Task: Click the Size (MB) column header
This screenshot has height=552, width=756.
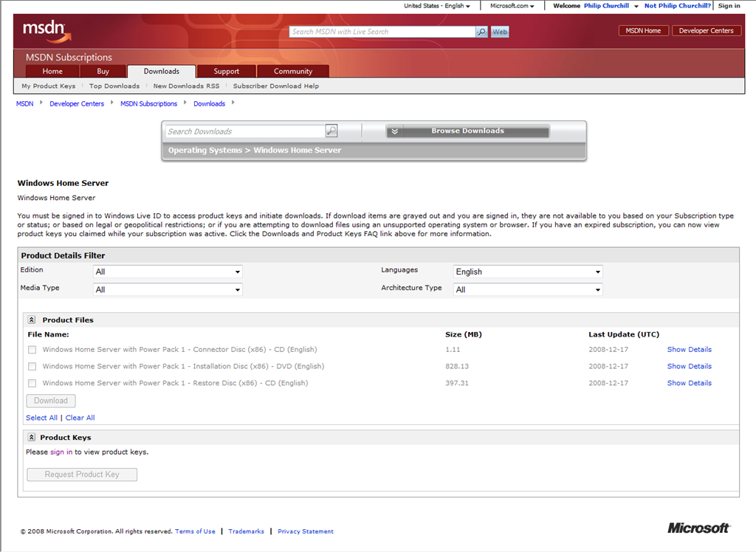Action: (464, 334)
